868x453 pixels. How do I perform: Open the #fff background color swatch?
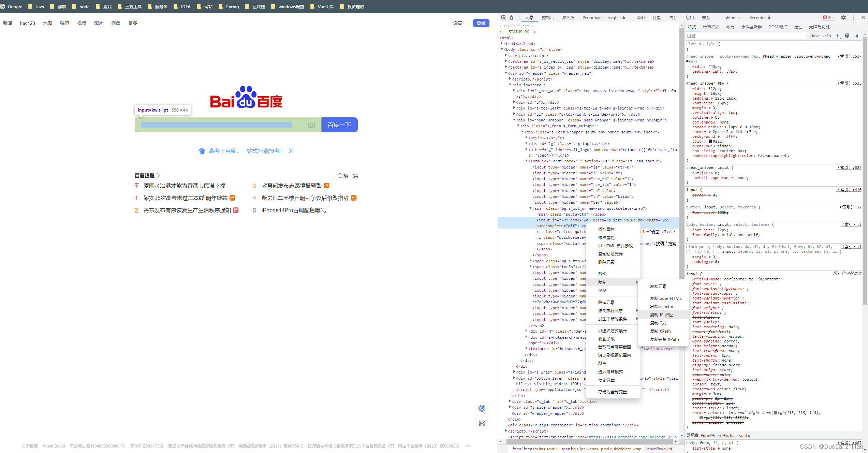(x=724, y=136)
